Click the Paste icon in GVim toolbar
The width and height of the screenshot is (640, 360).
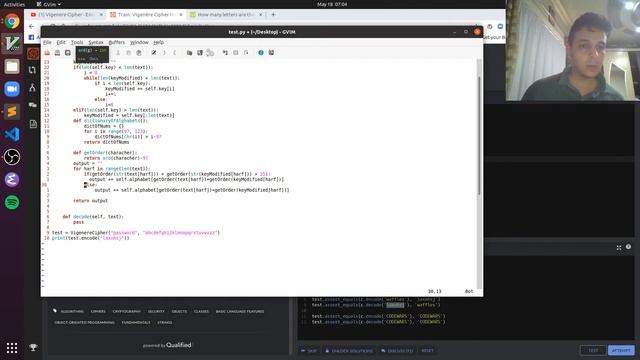[x=139, y=53]
